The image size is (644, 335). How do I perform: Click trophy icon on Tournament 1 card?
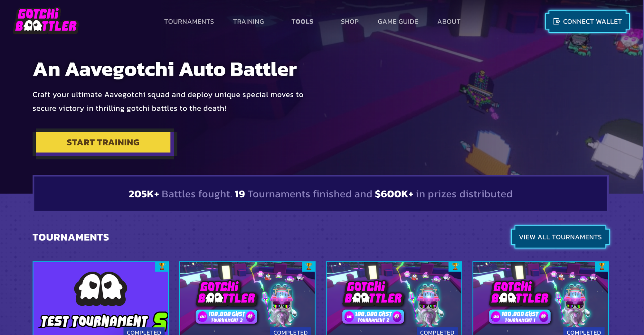602,266
